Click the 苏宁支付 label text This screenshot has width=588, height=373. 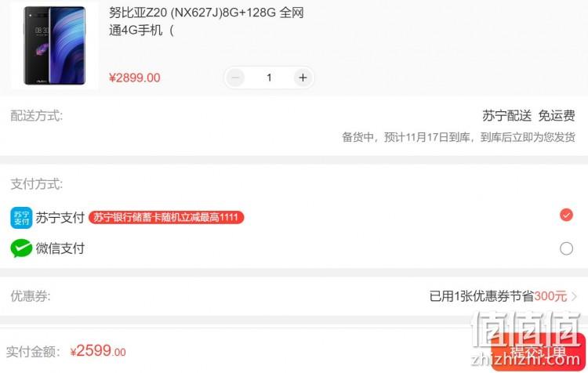click(60, 218)
